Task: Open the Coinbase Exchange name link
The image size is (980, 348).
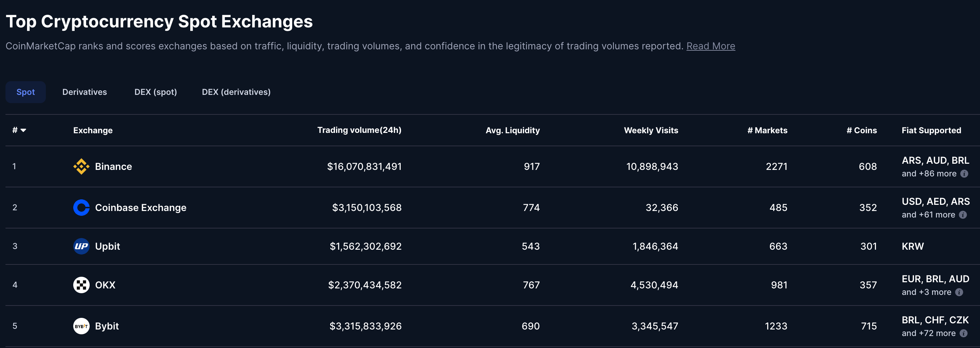Action: [x=141, y=208]
